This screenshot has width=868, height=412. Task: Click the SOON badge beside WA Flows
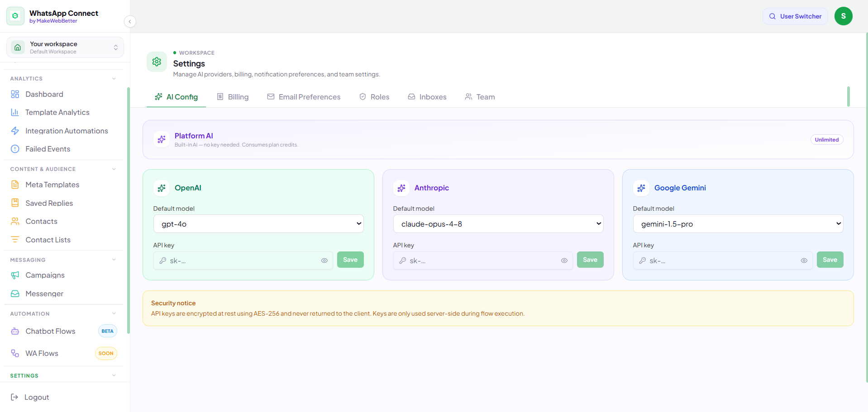[x=106, y=353]
